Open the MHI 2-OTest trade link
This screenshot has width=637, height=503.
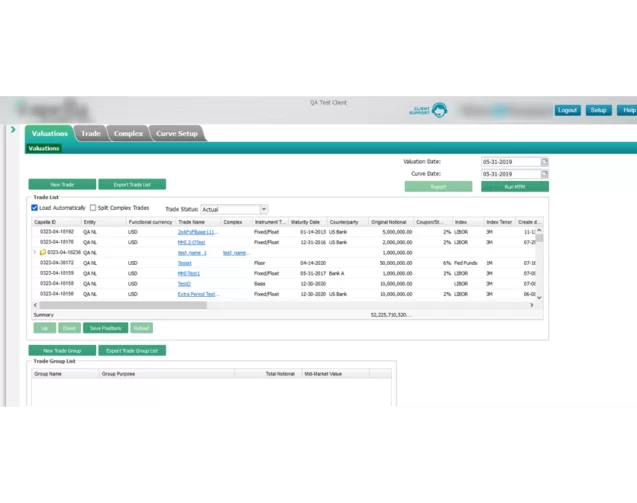tap(191, 242)
